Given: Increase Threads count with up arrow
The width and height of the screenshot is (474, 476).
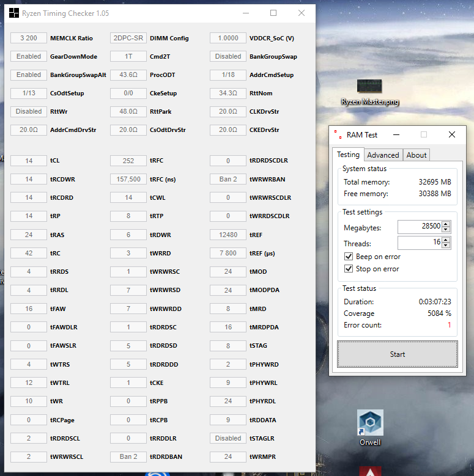Looking at the screenshot, I should [446, 240].
